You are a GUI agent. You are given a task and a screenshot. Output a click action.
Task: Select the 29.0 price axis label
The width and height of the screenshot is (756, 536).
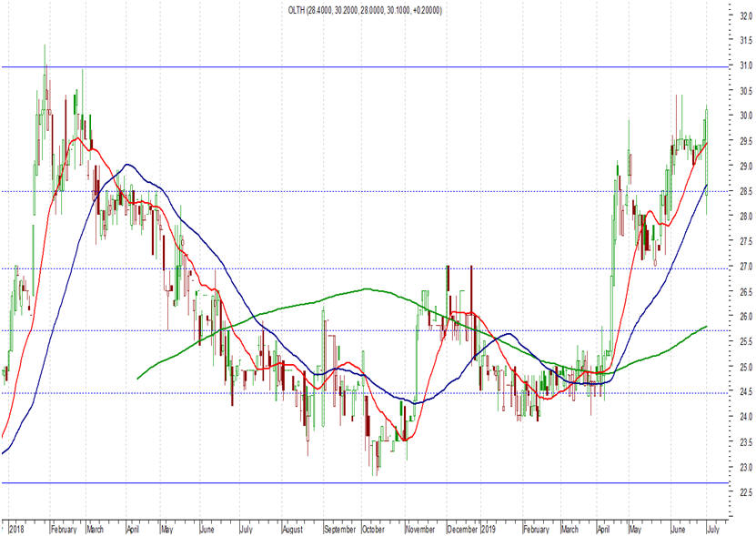point(746,166)
